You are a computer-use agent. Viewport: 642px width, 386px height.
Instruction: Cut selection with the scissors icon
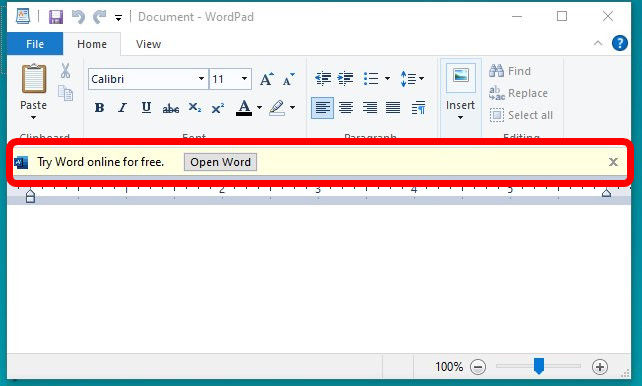tap(66, 71)
